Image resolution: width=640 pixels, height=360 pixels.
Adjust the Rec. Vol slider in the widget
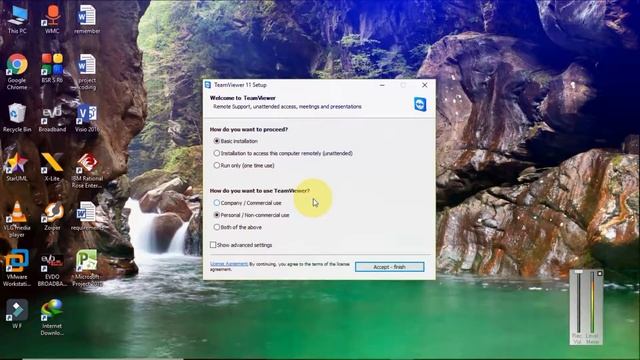point(578,302)
